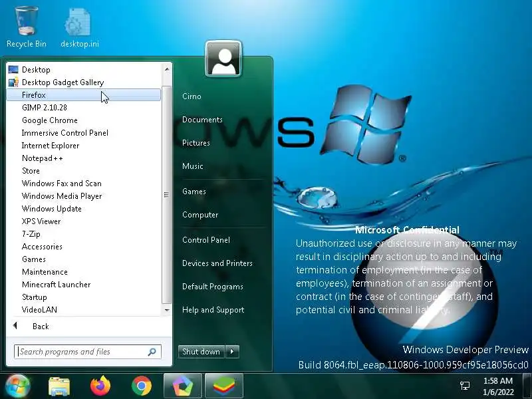
Task: Open XPS Viewer
Action: [83, 221]
